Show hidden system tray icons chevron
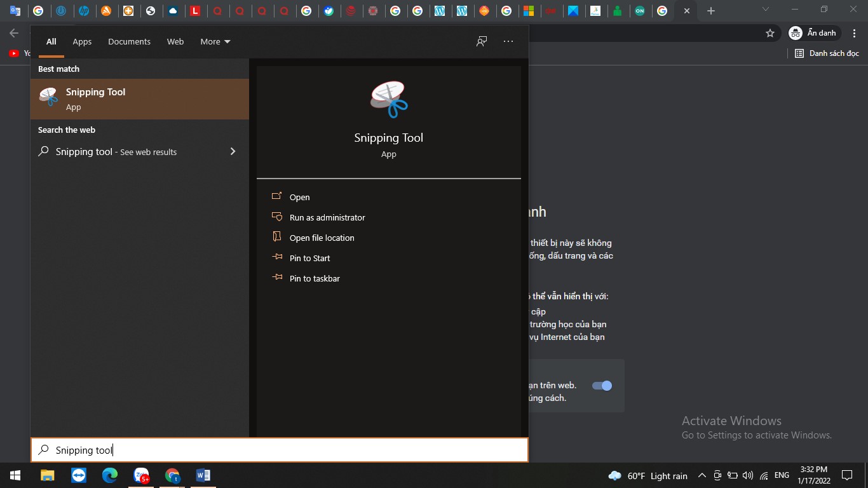Image resolution: width=868 pixels, height=488 pixels. [x=702, y=475]
